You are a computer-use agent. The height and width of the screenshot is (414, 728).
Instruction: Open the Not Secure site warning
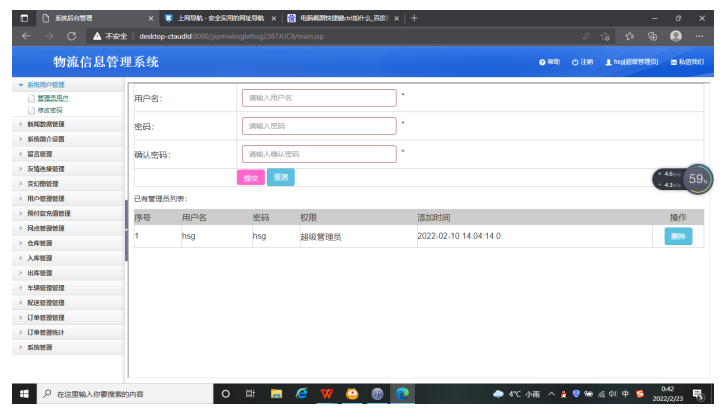click(110, 36)
